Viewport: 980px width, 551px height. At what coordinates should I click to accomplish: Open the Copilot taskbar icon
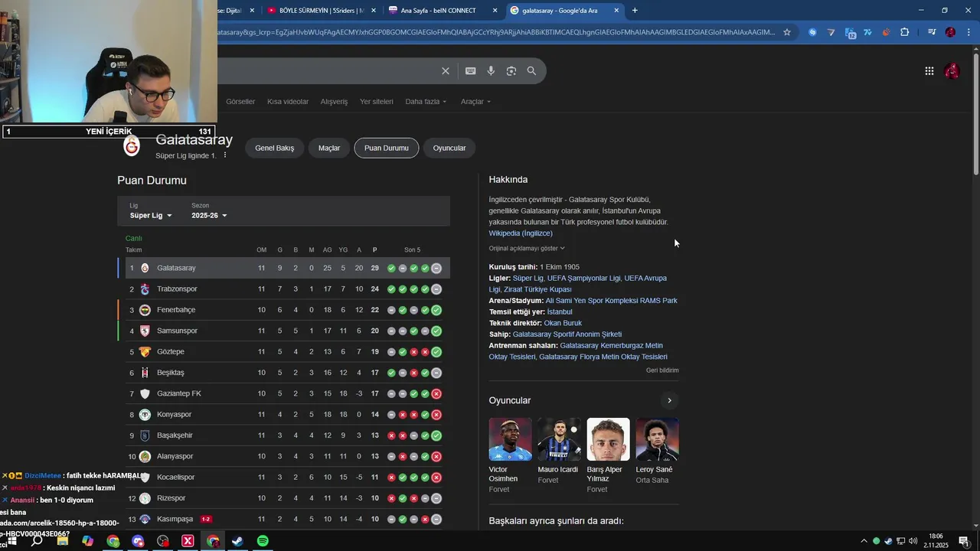click(x=87, y=541)
